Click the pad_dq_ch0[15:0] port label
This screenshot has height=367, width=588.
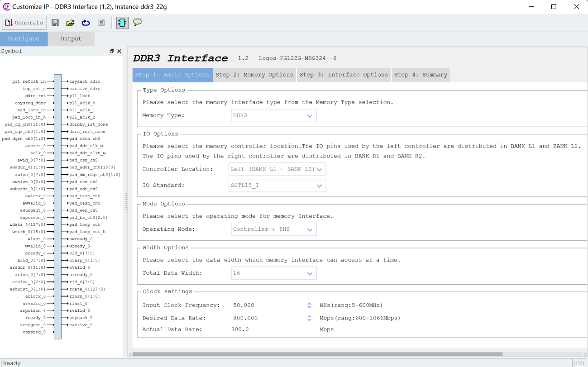[x=25, y=124]
